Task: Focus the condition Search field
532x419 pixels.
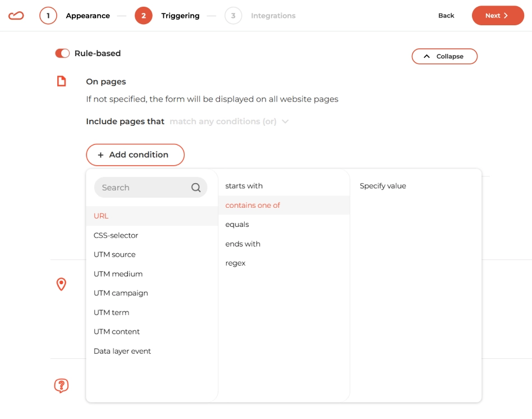Action: coord(150,188)
